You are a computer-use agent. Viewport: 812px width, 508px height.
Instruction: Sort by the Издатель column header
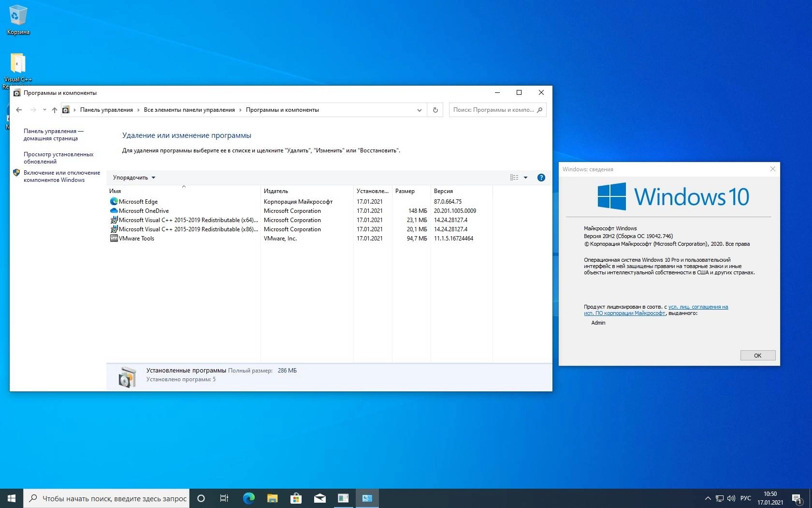[x=307, y=191]
